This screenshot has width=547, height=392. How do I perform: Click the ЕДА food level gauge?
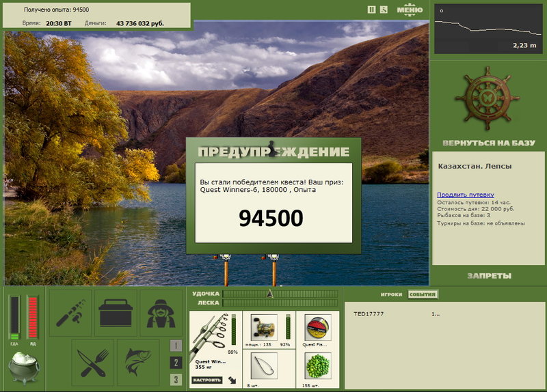(14, 318)
